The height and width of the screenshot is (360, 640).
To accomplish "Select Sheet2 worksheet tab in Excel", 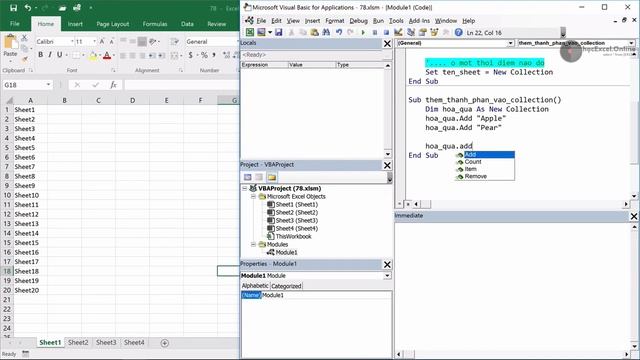I will pyautogui.click(x=78, y=342).
